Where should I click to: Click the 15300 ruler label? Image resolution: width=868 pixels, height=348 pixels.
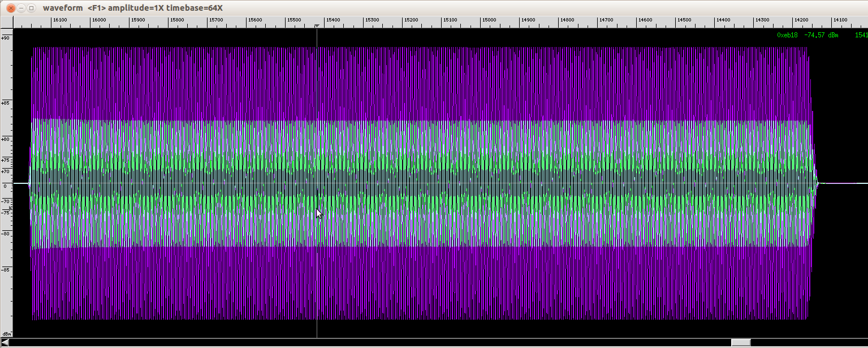click(x=372, y=20)
